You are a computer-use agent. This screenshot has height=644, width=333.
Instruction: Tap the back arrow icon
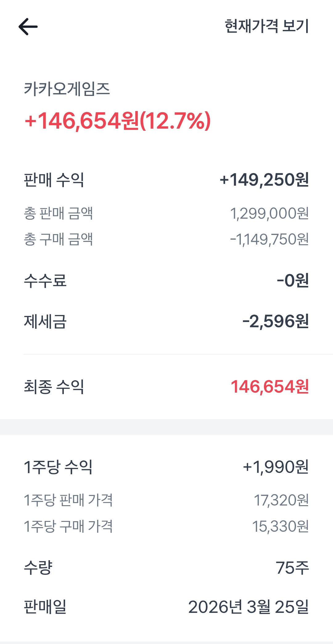pyautogui.click(x=28, y=27)
